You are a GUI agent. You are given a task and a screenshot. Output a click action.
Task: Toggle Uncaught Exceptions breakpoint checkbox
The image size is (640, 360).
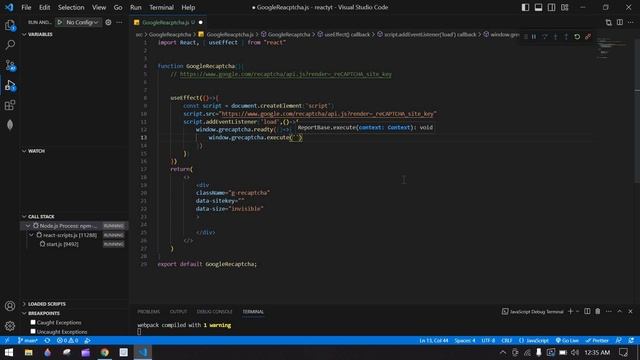[33, 331]
